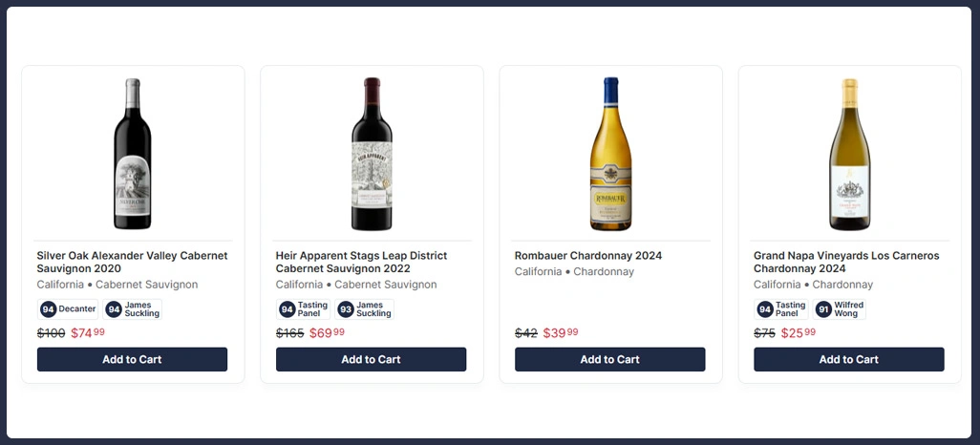Open Silver Oak Alexander Valley Cabernet title
This screenshot has height=445, width=980.
132,262
